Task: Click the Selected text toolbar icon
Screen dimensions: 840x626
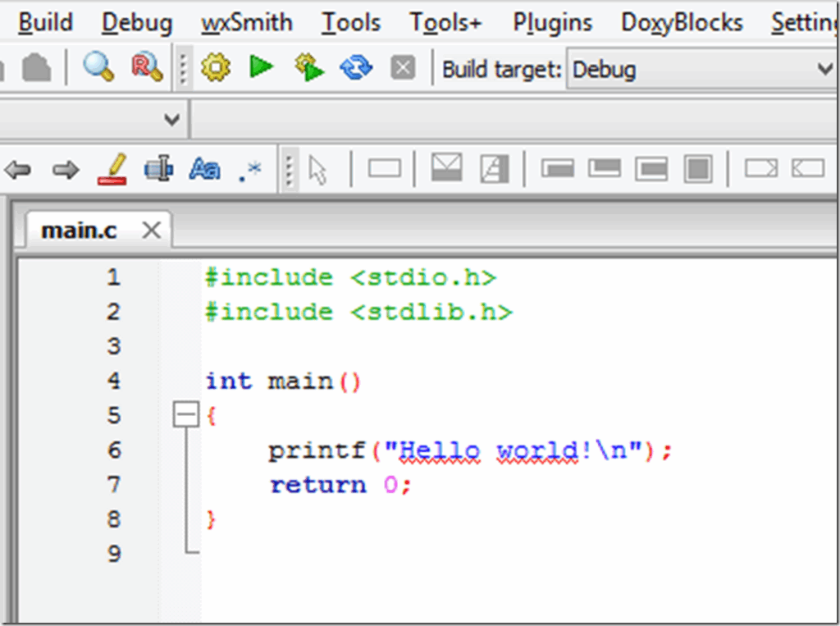Action: click(158, 170)
